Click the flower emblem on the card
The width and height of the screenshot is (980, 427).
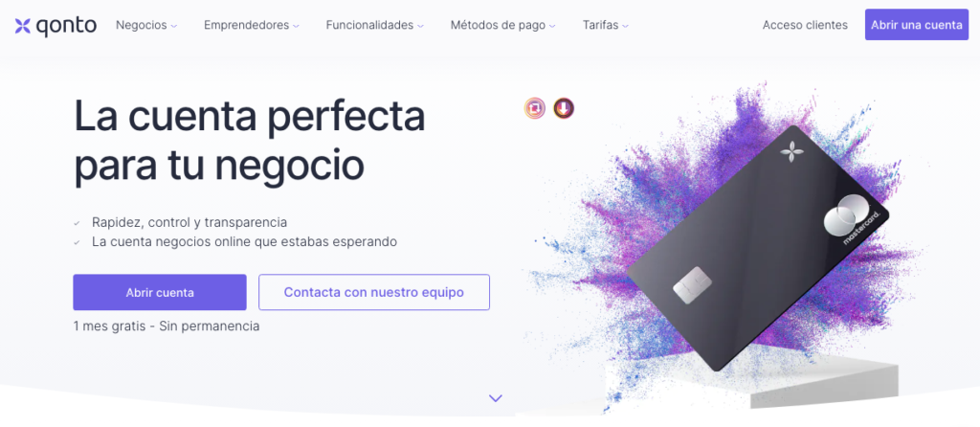791,150
